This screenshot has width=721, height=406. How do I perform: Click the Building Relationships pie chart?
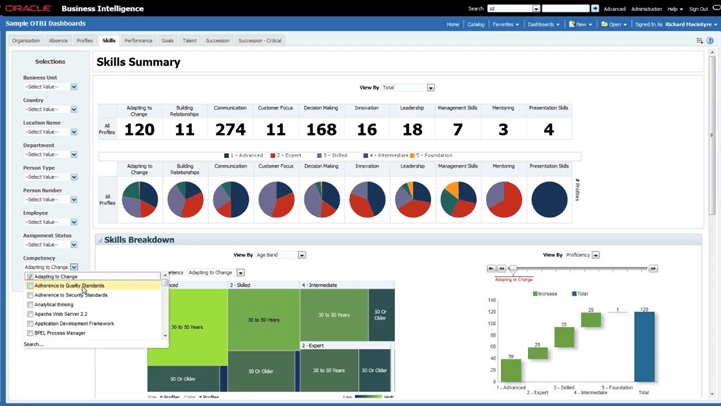coord(185,200)
